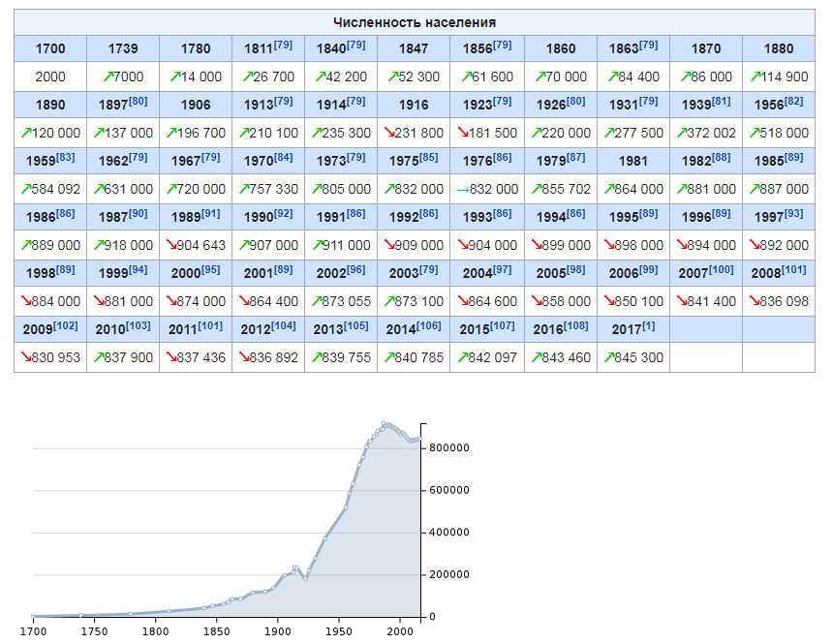Open citation 95 beside year 2000
The width and height of the screenshot is (832, 644).
tap(210, 269)
